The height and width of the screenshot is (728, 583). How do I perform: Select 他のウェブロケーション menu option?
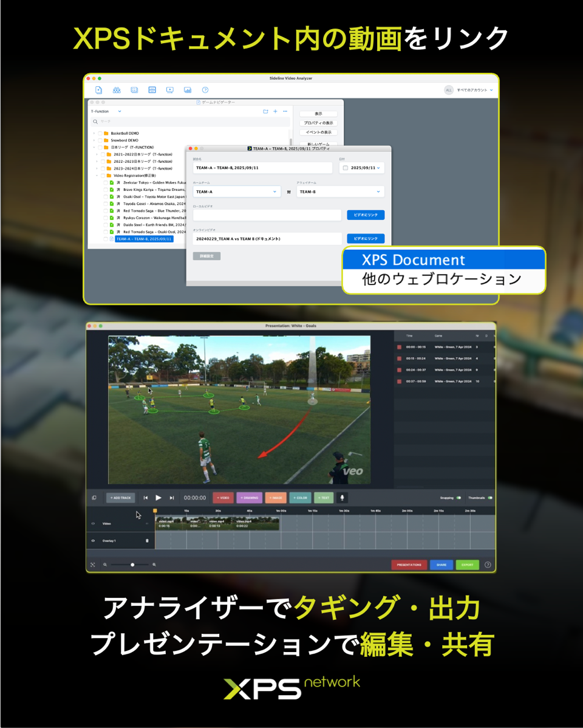coord(443,279)
